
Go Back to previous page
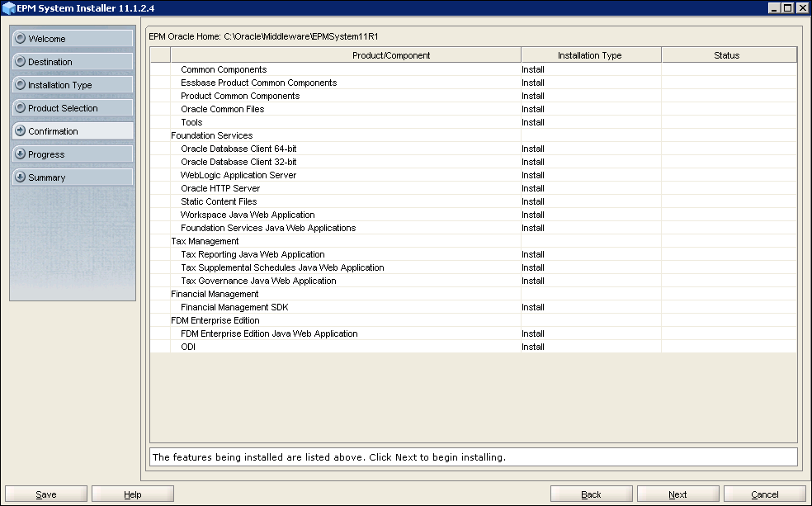(592, 494)
